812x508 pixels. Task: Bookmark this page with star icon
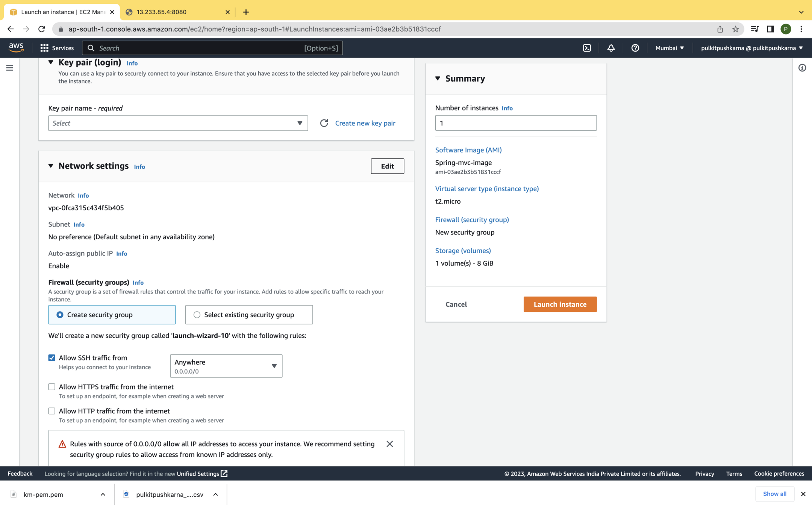(735, 29)
